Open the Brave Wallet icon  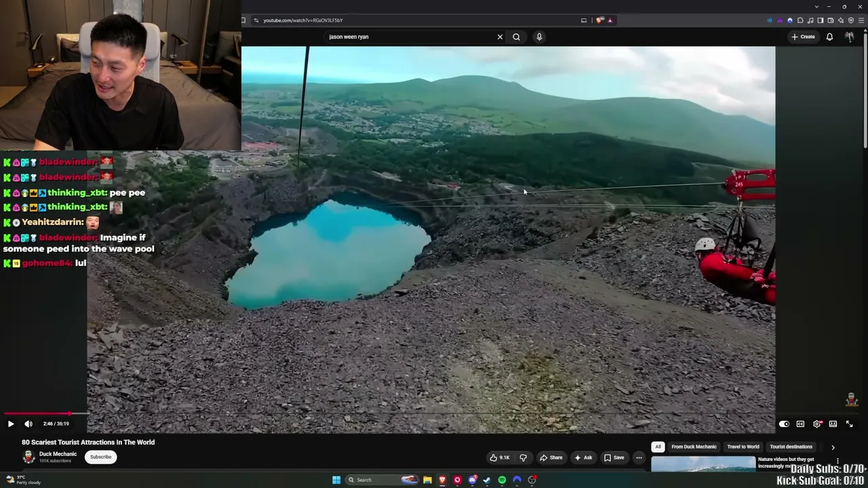831,20
